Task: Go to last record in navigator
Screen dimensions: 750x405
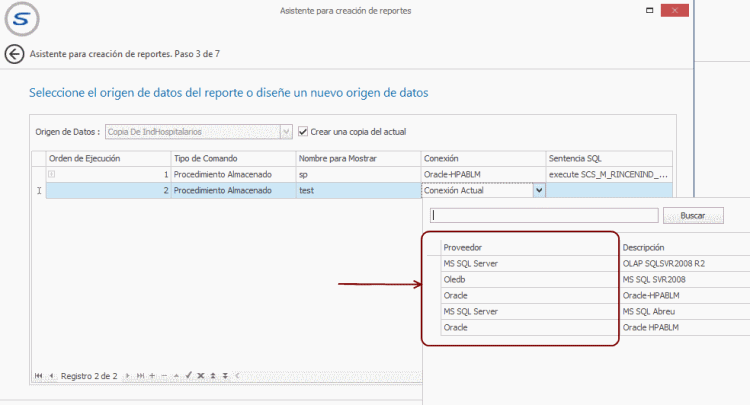Action: (x=139, y=376)
